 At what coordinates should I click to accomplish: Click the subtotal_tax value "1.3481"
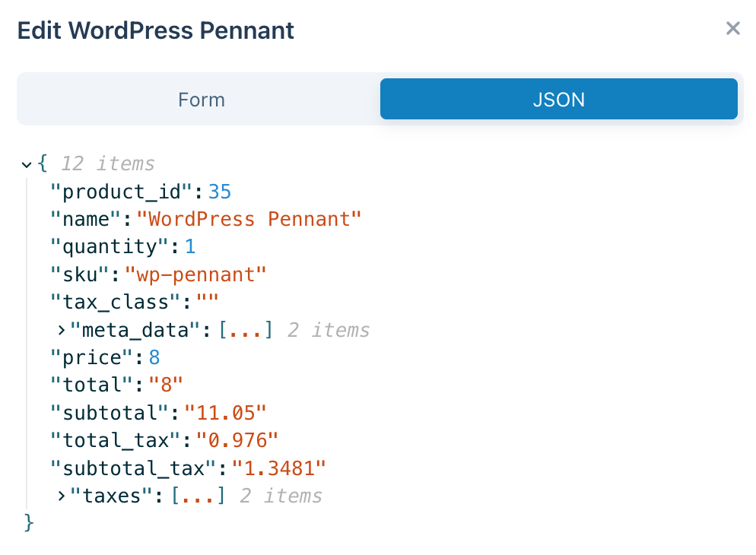(279, 468)
